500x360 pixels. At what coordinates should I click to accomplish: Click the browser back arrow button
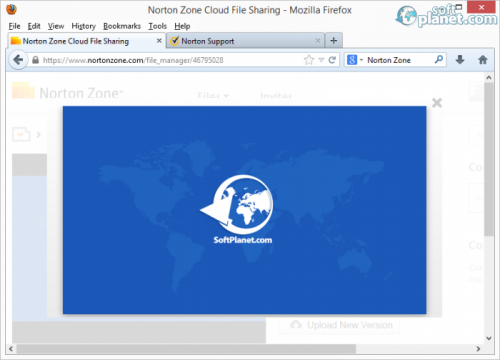point(18,60)
